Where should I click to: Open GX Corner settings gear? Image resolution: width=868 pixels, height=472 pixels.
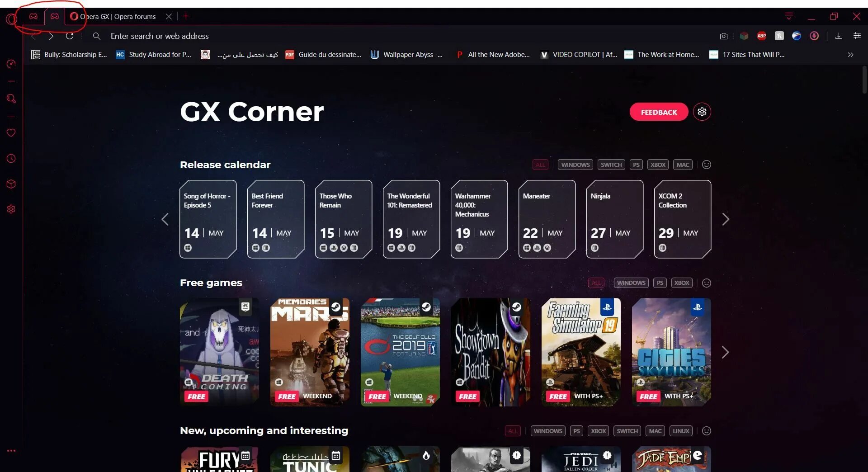click(x=702, y=112)
